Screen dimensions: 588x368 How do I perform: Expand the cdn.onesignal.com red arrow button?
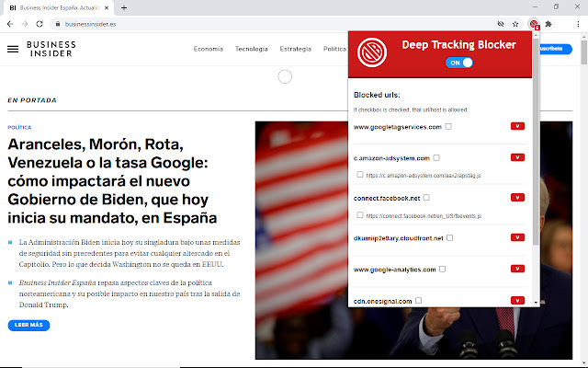(x=517, y=301)
